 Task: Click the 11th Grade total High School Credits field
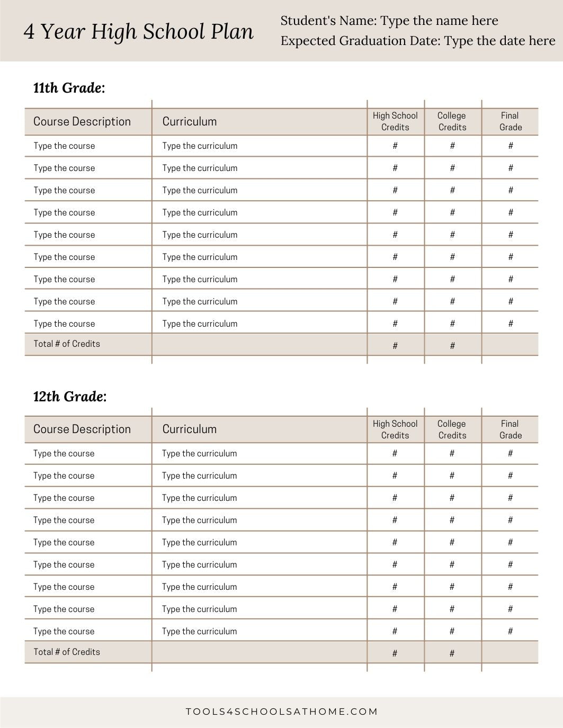[395, 346]
